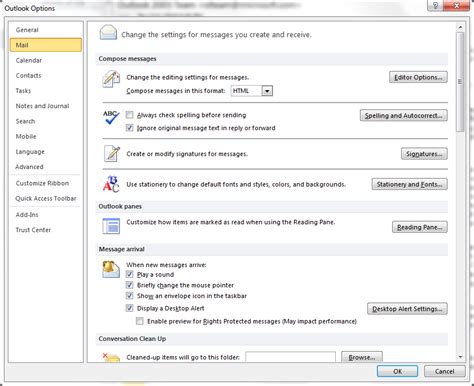Open Add-Ins page
The width and height of the screenshot is (474, 386).
[x=46, y=215]
